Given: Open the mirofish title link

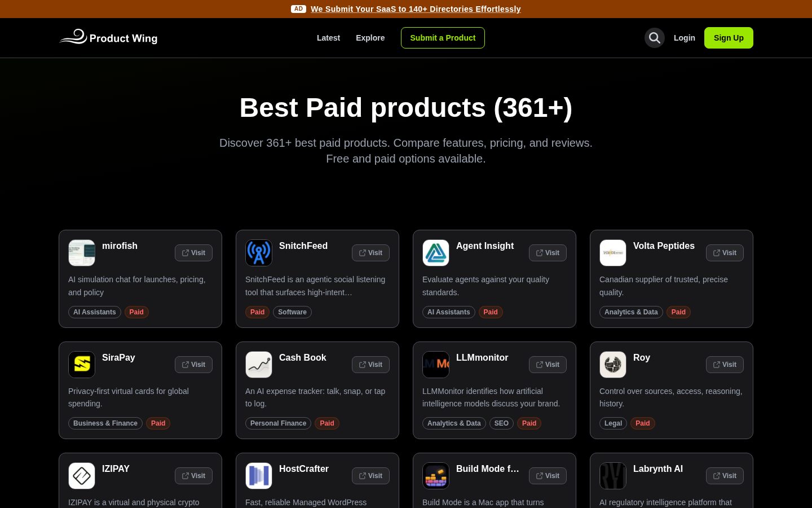Looking at the screenshot, I should coord(120,246).
